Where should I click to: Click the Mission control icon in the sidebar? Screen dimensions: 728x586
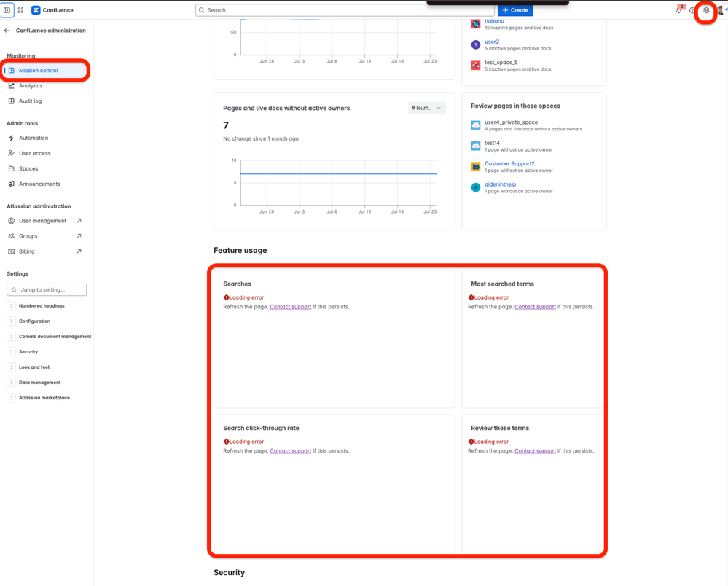click(12, 71)
